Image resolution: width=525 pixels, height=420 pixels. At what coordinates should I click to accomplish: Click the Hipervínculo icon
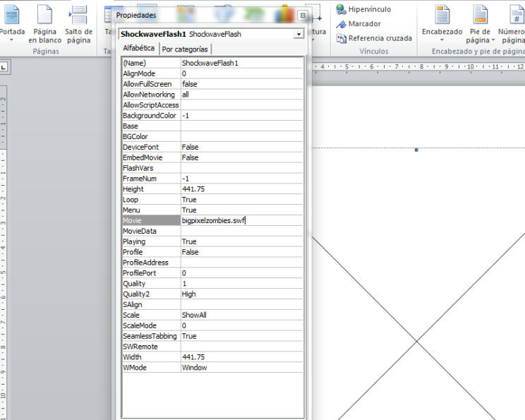(341, 9)
